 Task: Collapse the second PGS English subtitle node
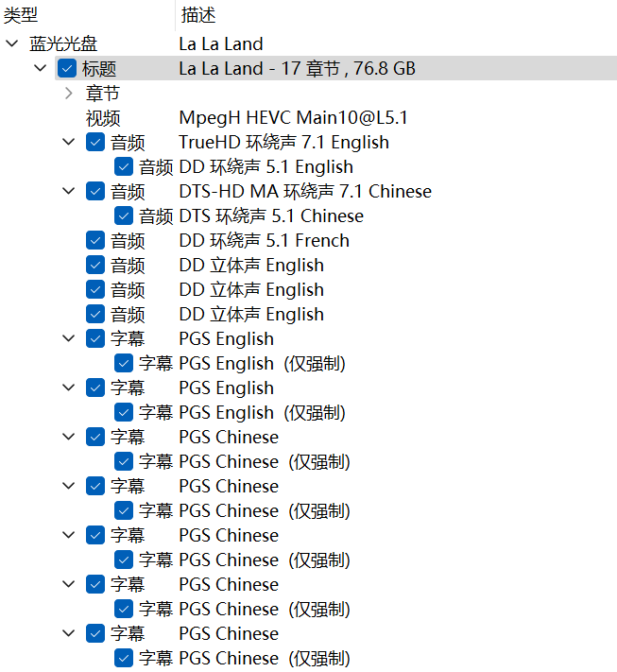69,388
